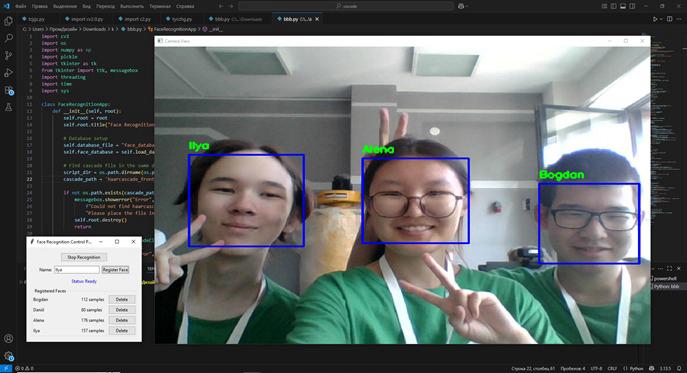
Task: Click the remote window status bar icon
Action: pyautogui.click(x=6, y=369)
